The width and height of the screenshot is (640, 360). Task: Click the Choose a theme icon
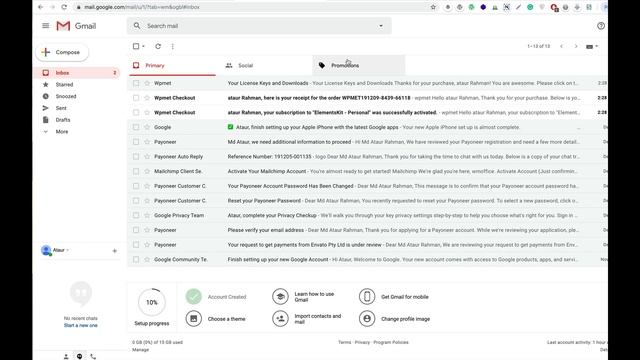click(x=193, y=318)
